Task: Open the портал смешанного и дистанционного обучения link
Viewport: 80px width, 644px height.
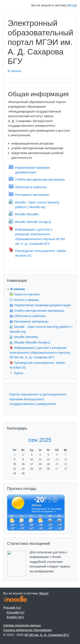Action: point(38,399)
